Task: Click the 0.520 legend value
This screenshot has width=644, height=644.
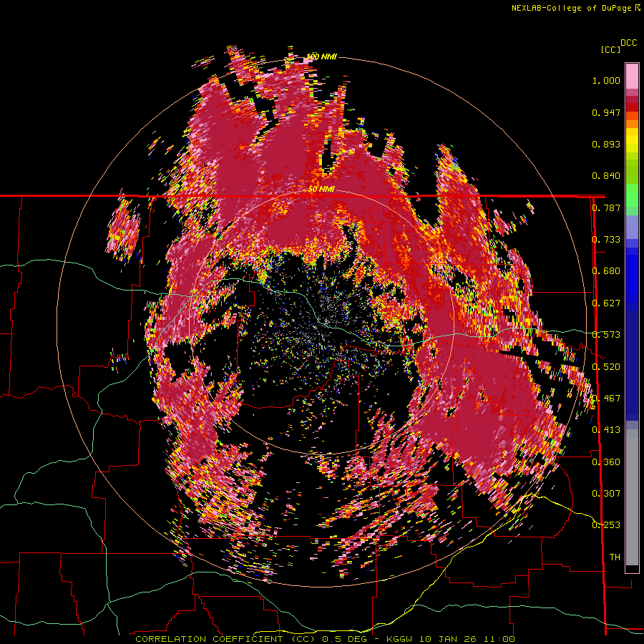Action: (x=606, y=367)
